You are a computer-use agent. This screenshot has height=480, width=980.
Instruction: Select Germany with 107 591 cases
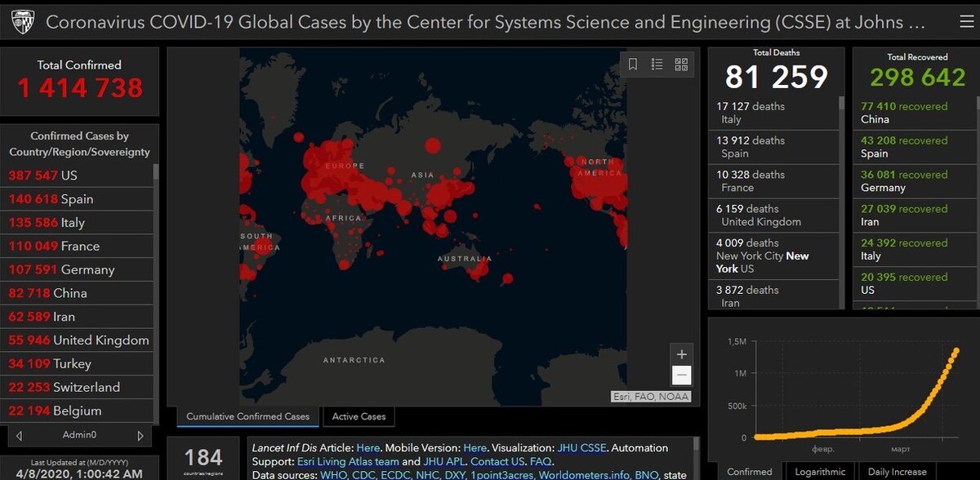point(77,270)
